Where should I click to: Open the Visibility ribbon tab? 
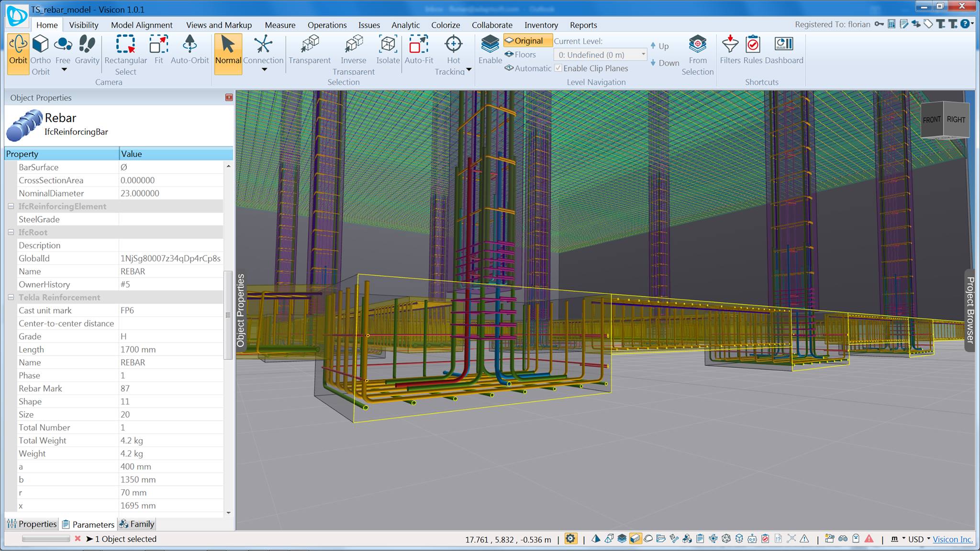pyautogui.click(x=84, y=25)
